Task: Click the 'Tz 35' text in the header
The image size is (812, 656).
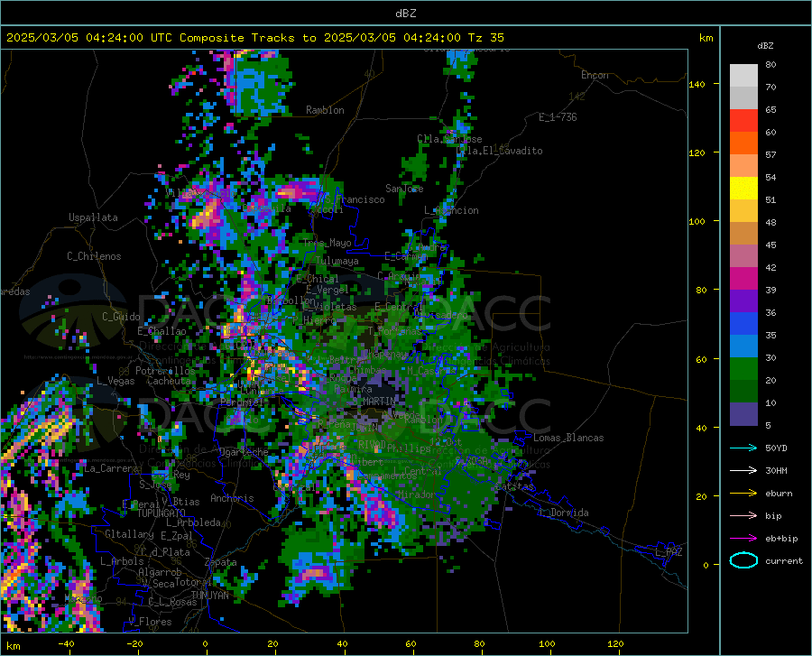Action: (485, 38)
